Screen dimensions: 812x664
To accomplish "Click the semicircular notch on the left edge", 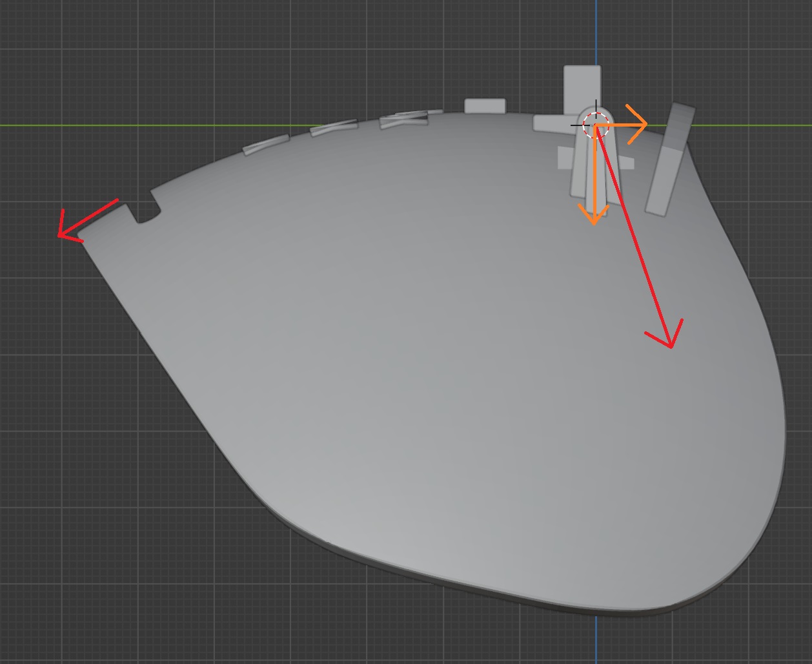I will [148, 216].
